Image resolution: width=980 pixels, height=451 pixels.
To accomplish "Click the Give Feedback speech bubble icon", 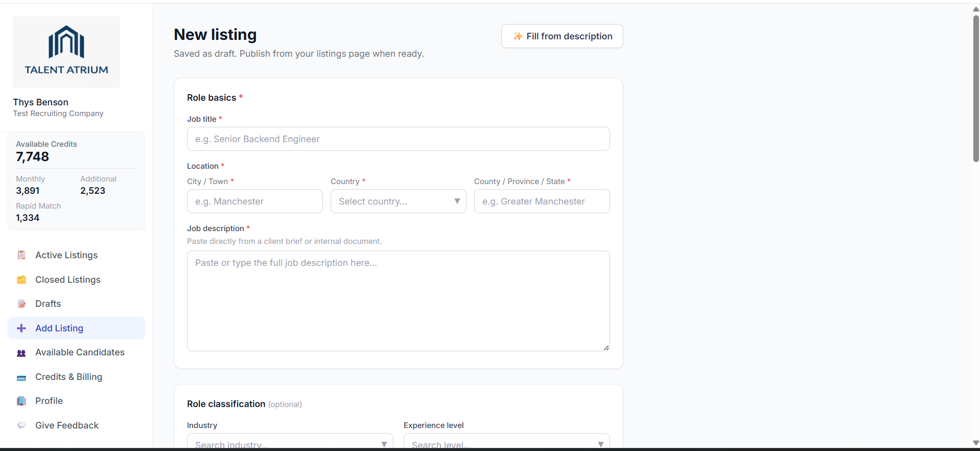I will point(21,425).
